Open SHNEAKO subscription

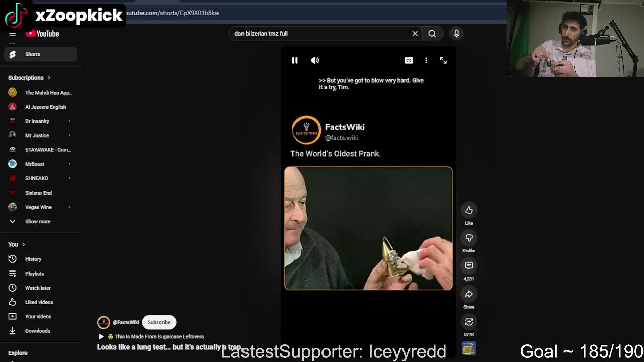tap(40, 178)
